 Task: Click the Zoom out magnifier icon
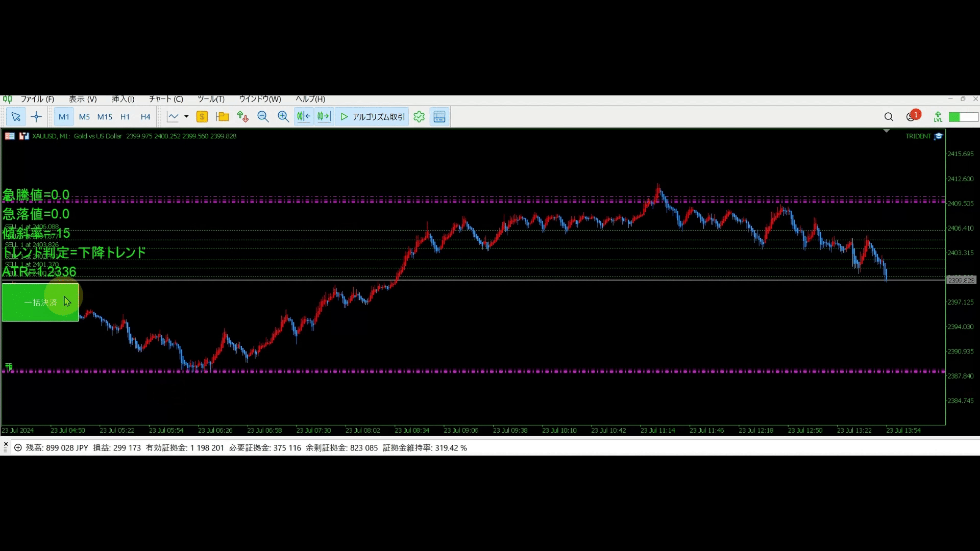(x=263, y=117)
